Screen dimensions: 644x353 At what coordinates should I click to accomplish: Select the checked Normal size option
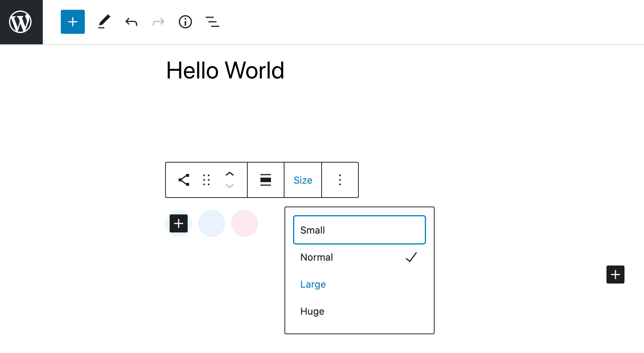pos(359,257)
